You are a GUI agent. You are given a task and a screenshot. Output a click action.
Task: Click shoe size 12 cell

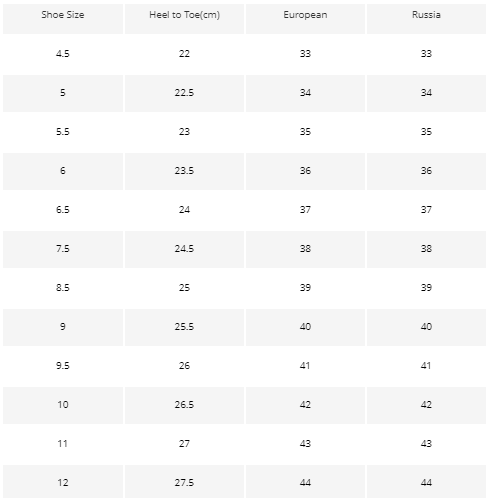click(x=63, y=483)
